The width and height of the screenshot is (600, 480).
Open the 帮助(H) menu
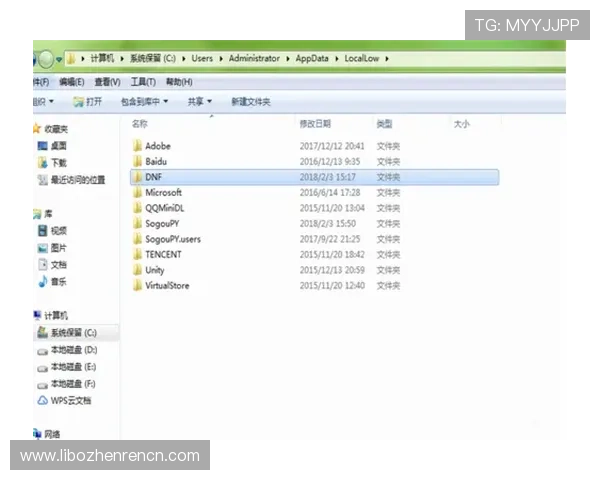179,82
